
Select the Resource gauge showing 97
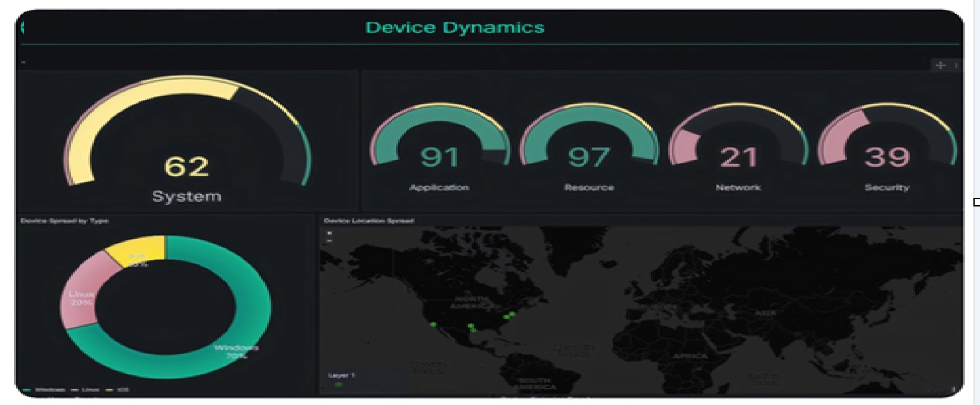(x=589, y=136)
